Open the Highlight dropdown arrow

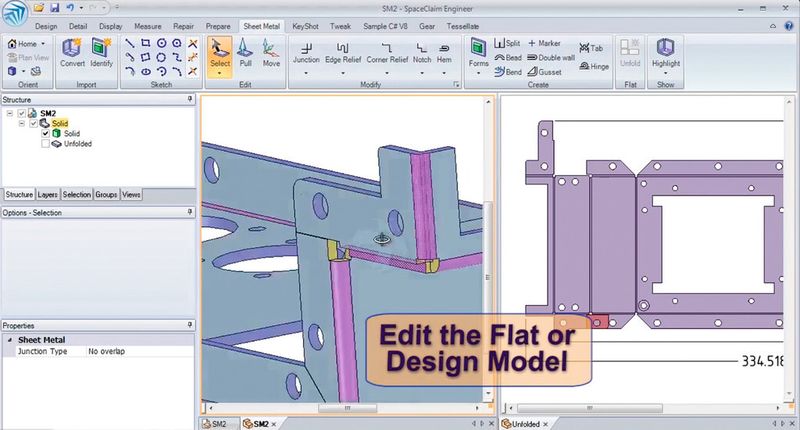click(x=666, y=73)
